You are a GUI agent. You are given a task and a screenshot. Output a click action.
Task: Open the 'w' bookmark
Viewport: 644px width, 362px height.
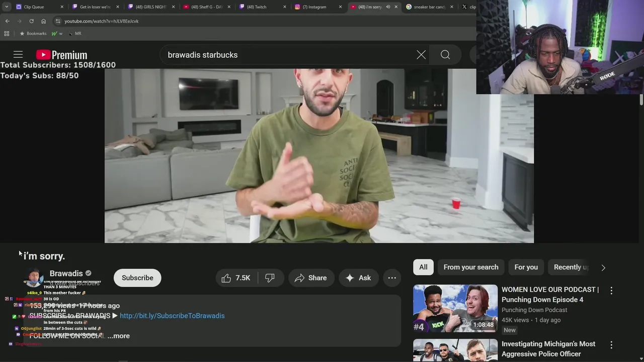click(x=57, y=34)
